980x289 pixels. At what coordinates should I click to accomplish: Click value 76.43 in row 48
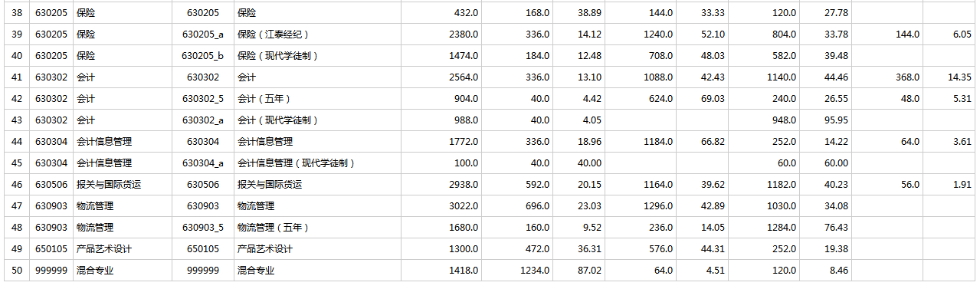click(x=836, y=228)
